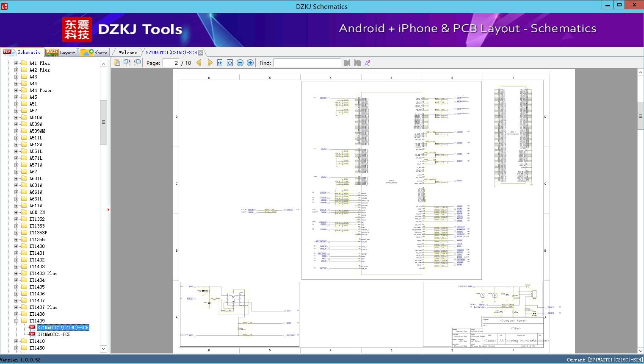This screenshot has width=644, height=364.
Task: Expand the A509WM folder
Action: 16,131
